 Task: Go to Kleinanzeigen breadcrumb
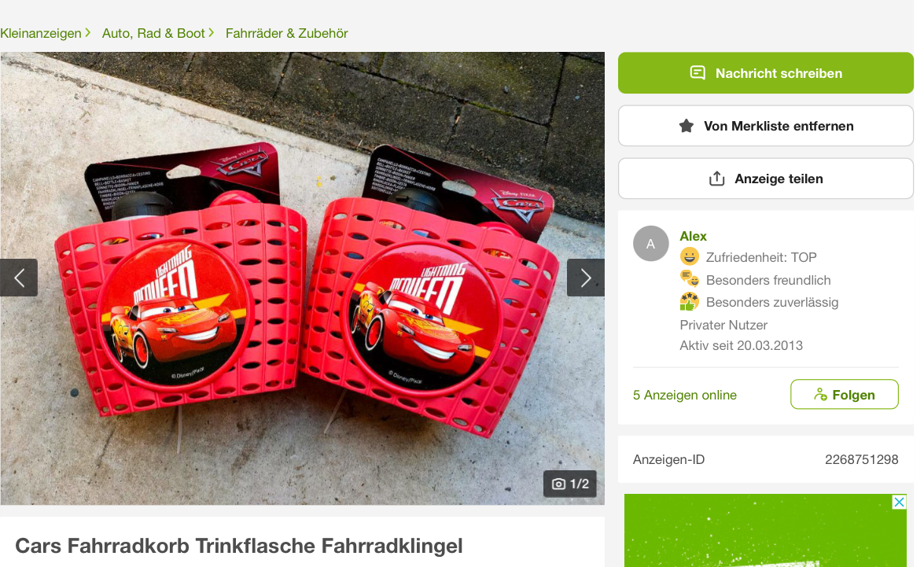click(x=41, y=34)
